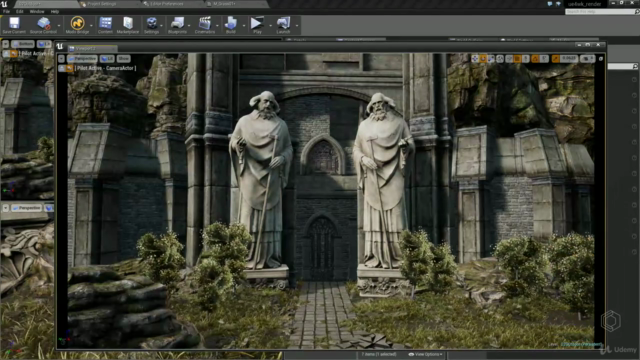Click ue4wk_render project name label

pos(585,4)
